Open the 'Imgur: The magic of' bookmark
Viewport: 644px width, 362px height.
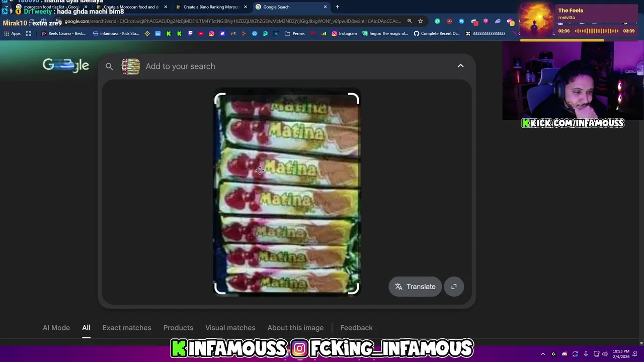[x=385, y=34]
